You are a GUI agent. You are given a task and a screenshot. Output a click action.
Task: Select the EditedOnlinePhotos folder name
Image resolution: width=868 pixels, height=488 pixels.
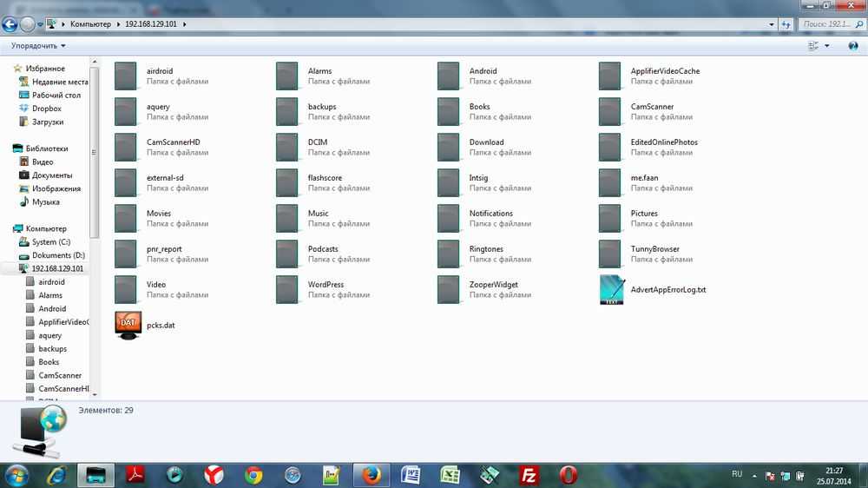coord(664,142)
